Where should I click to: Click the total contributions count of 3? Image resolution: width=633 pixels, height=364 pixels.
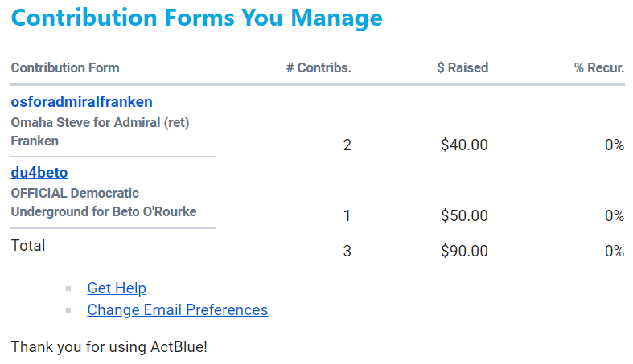347,252
